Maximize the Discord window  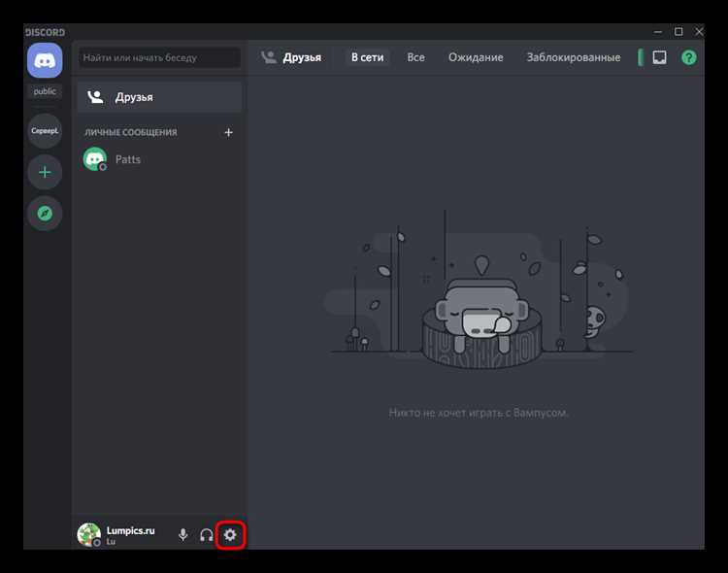(x=678, y=32)
